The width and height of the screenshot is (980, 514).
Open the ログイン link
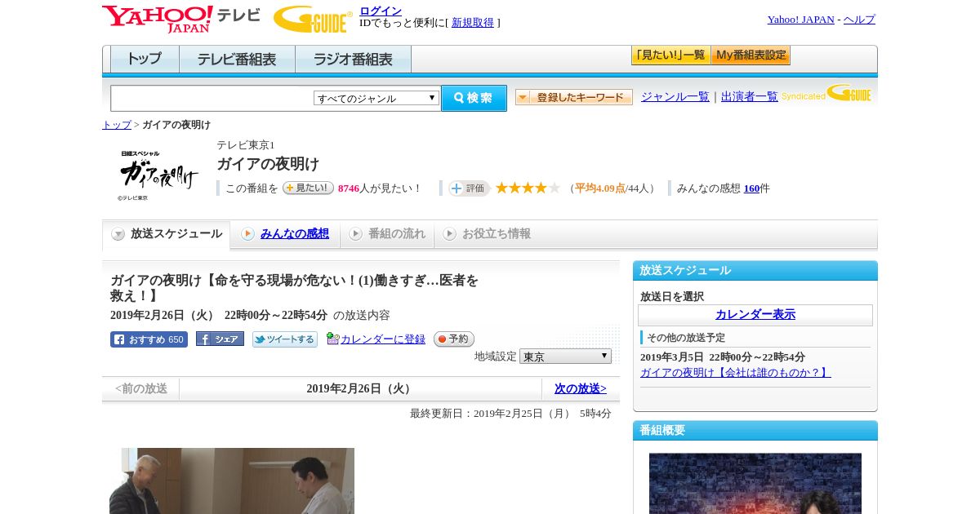tap(381, 11)
